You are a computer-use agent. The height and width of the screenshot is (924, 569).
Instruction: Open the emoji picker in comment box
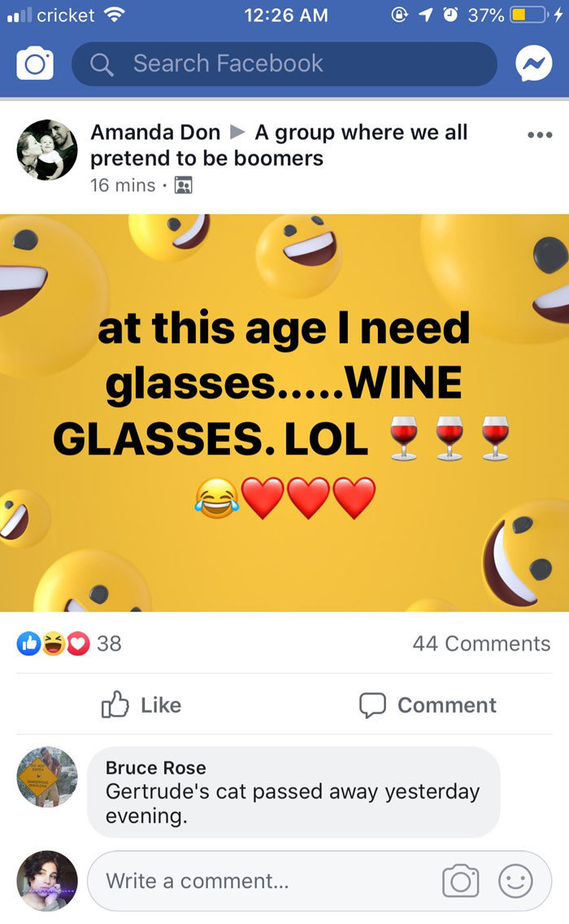[x=515, y=881]
